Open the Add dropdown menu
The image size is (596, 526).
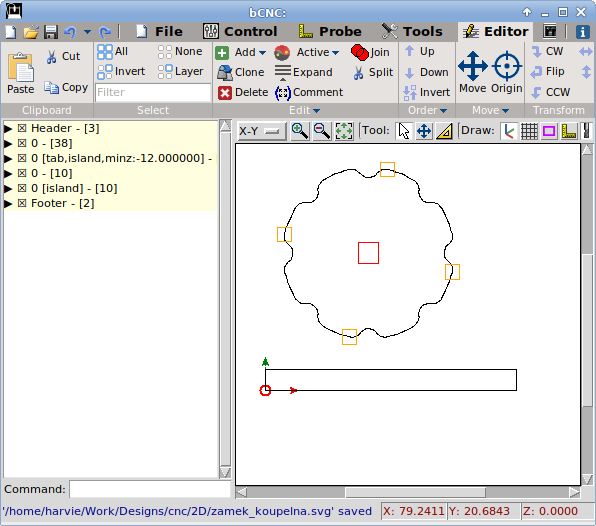coord(241,52)
